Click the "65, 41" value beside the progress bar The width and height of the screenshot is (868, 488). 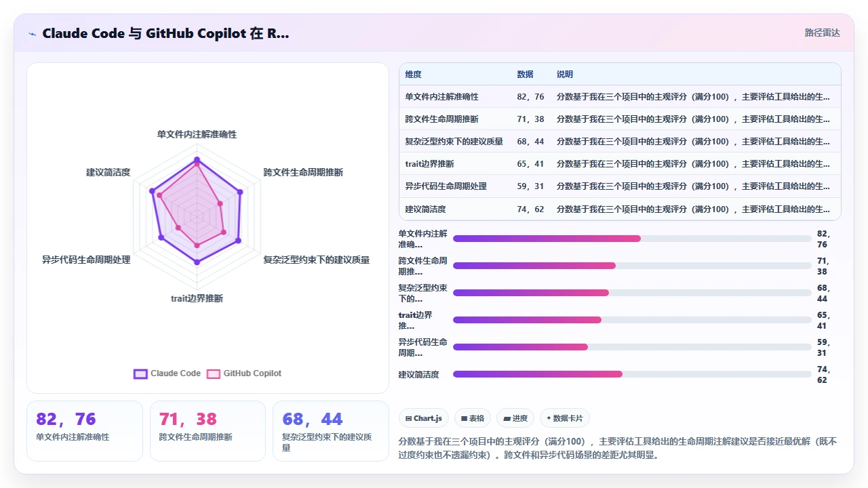(823, 320)
